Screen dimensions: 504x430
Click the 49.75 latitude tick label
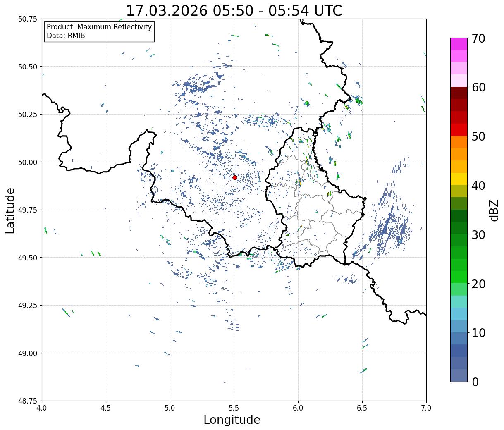(x=28, y=210)
